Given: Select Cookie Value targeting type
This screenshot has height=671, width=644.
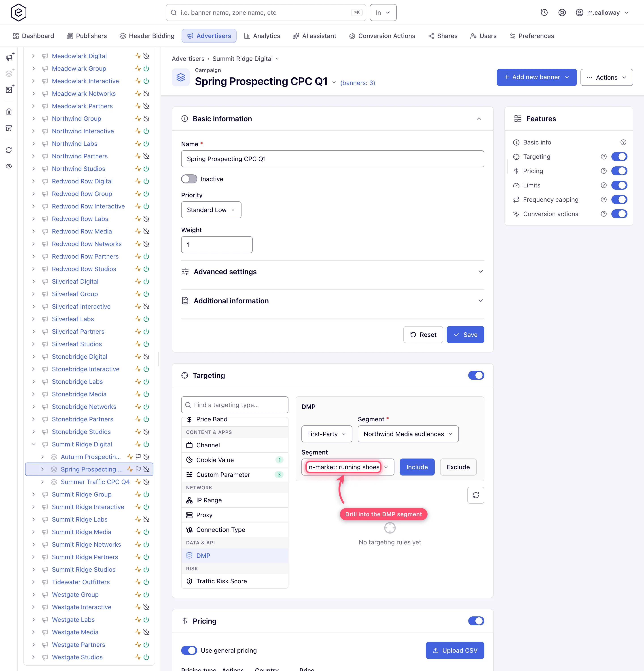Looking at the screenshot, I should [x=235, y=460].
